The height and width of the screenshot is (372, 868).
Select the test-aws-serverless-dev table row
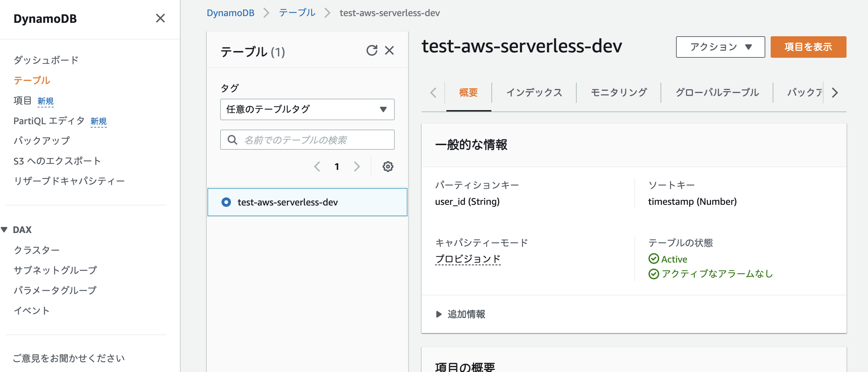307,202
